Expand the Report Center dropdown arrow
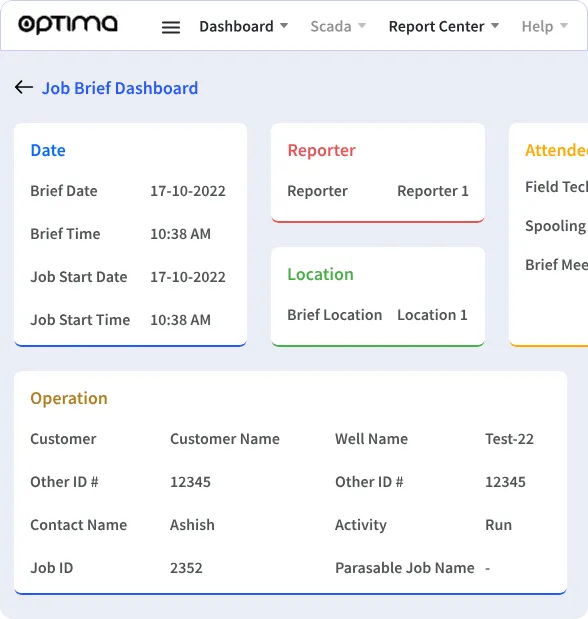 (x=495, y=26)
